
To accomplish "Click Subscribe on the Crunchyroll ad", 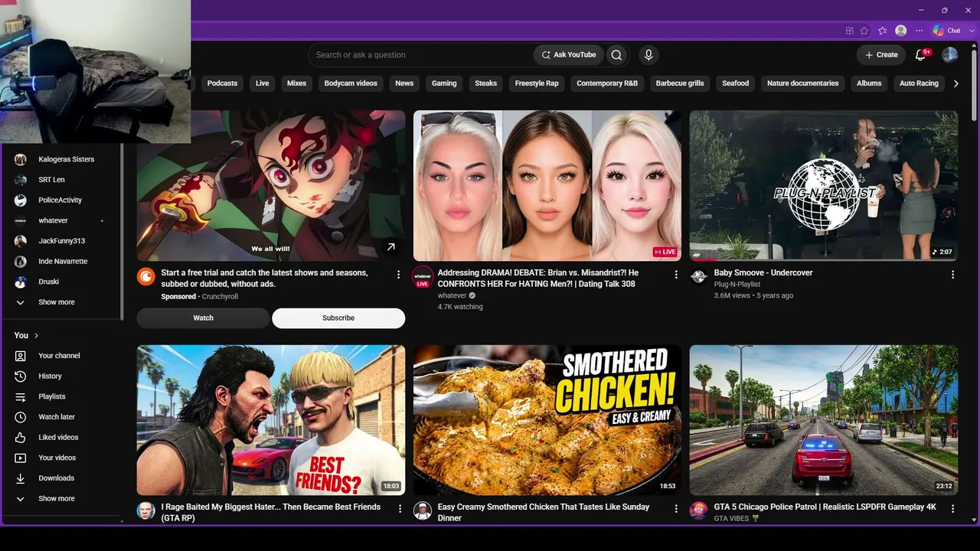I will [338, 318].
